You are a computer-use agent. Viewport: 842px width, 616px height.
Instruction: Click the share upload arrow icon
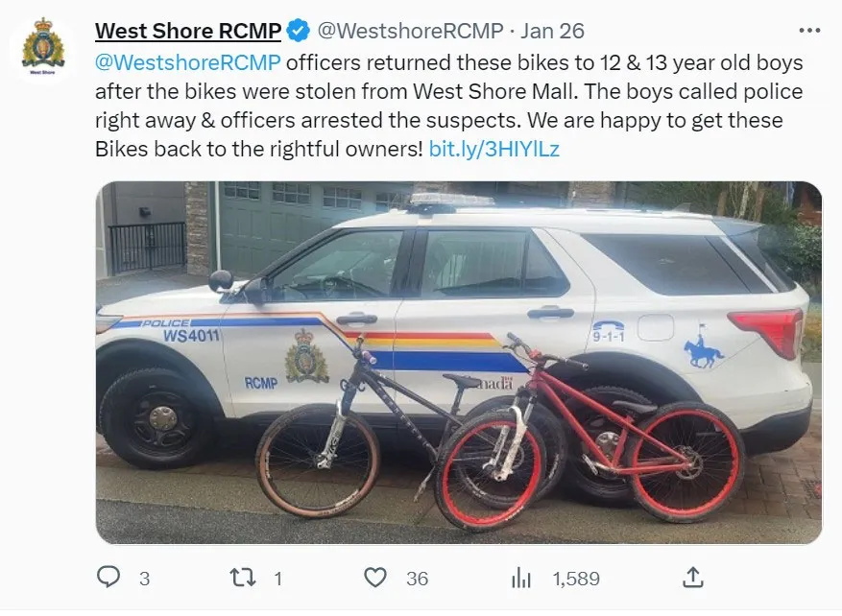tap(693, 578)
